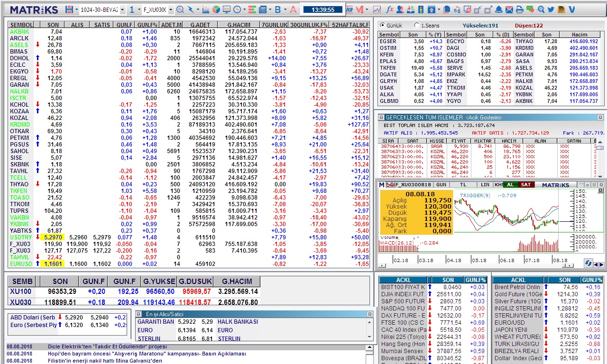Click the clock toolbar icon

pos(237,9)
